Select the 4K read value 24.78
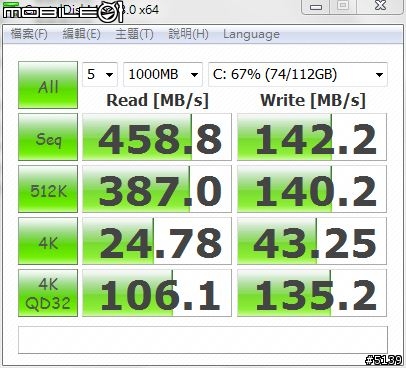Screen dimensions: 406x368 point(157,241)
